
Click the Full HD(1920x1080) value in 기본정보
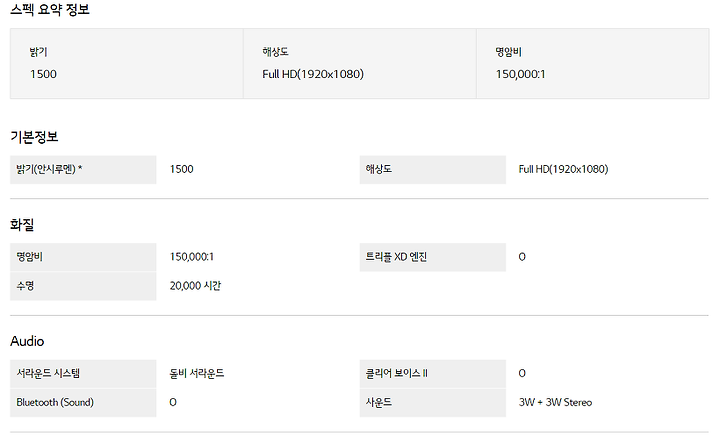[x=563, y=169]
